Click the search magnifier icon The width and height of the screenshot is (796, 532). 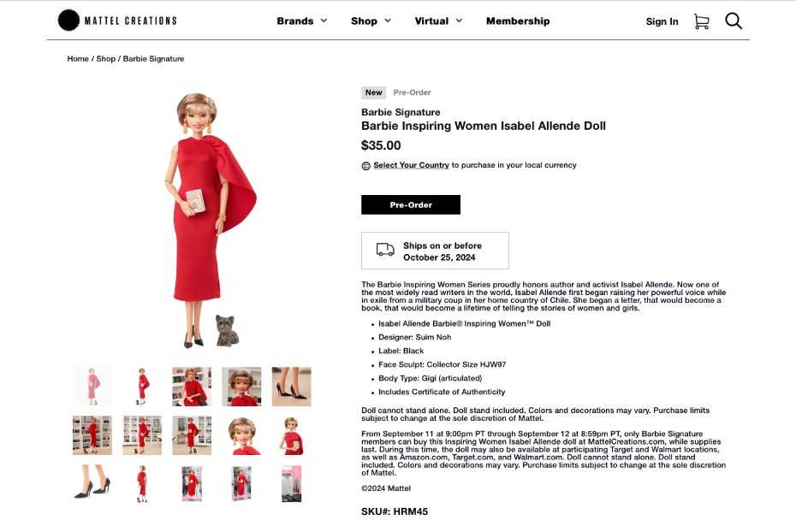point(734,21)
